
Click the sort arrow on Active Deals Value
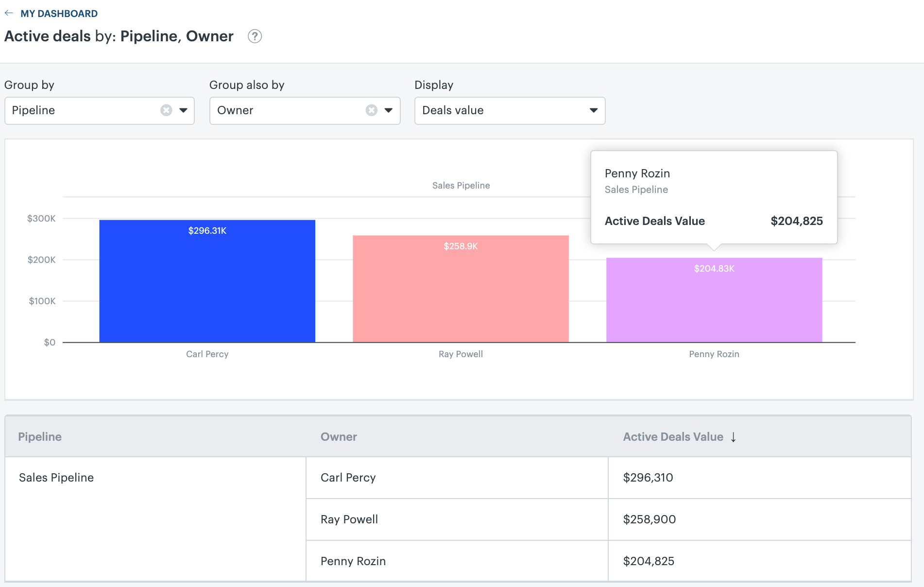[x=733, y=437]
